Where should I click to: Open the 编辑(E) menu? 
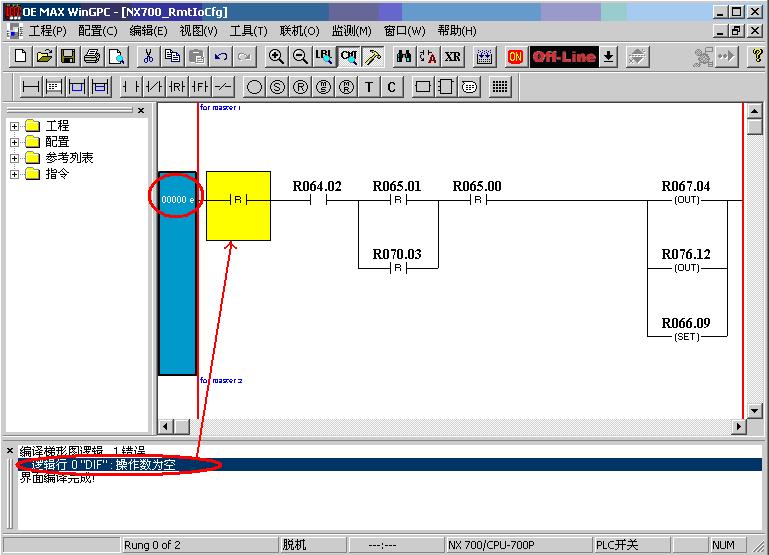149,31
